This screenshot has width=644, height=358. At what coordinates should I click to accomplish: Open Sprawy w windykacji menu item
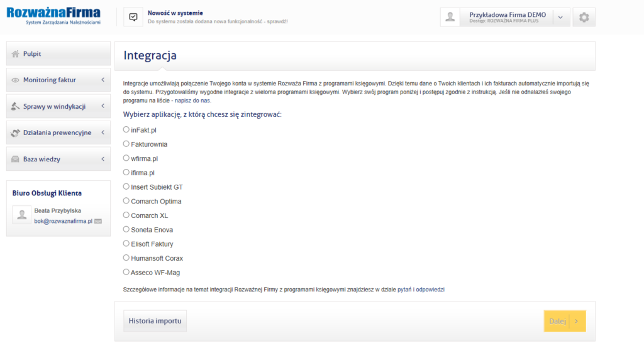(58, 106)
